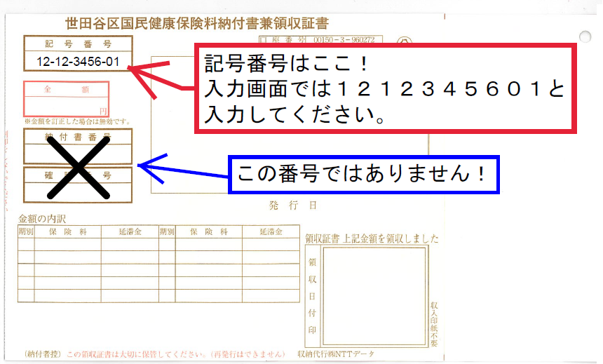The height and width of the screenshot is (364, 603).
Task: Click the value 12-12-3456-01
Action: [78, 62]
